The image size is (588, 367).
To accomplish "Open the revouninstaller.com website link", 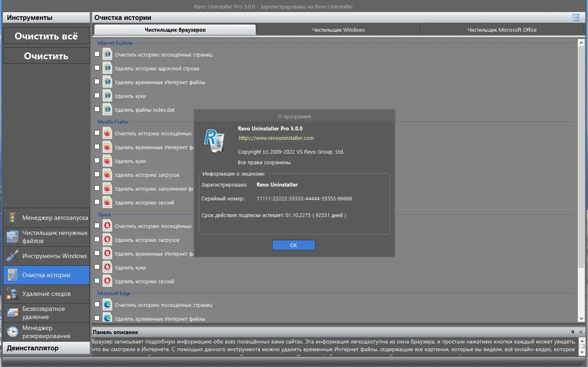I will [276, 138].
